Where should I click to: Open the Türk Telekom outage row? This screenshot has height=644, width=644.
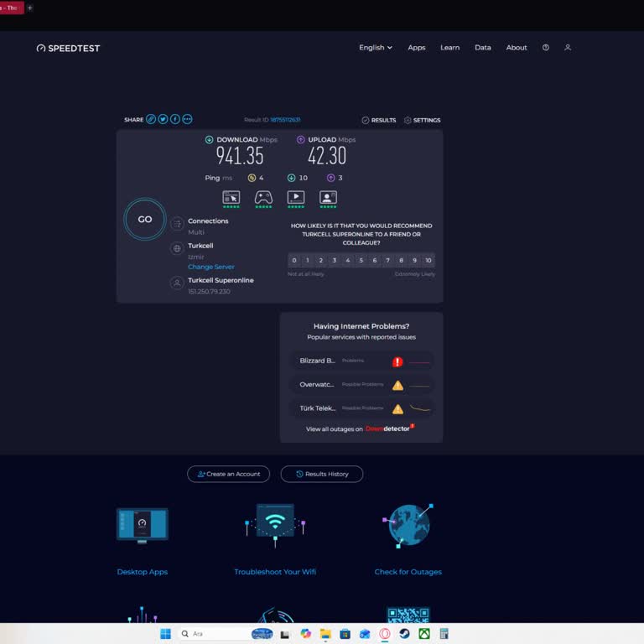(x=361, y=408)
